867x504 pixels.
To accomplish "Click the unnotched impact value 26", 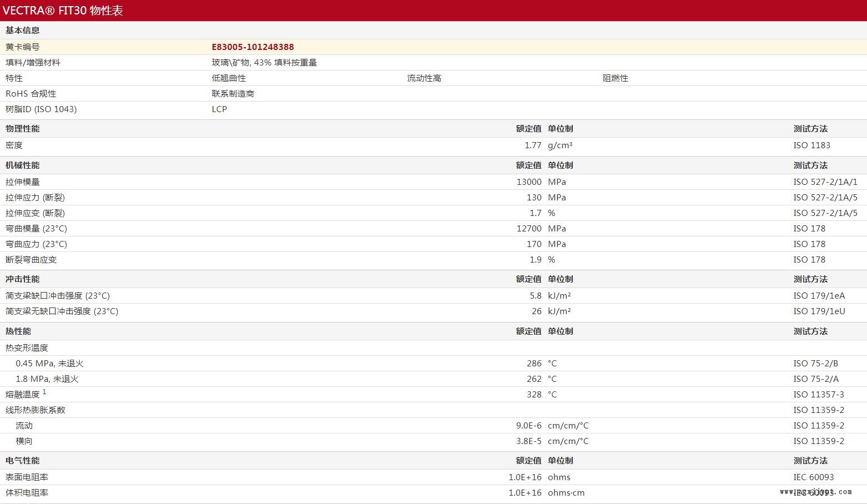I will (537, 311).
